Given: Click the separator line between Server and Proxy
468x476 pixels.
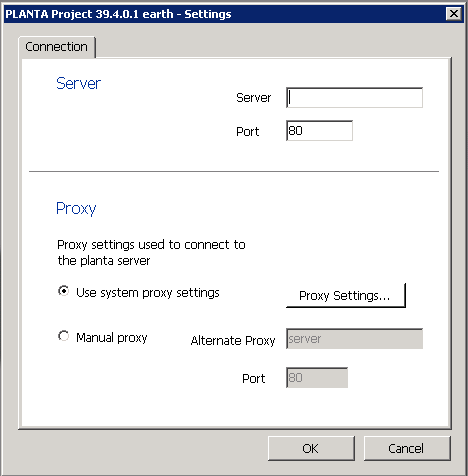Looking at the screenshot, I should click(x=234, y=171).
